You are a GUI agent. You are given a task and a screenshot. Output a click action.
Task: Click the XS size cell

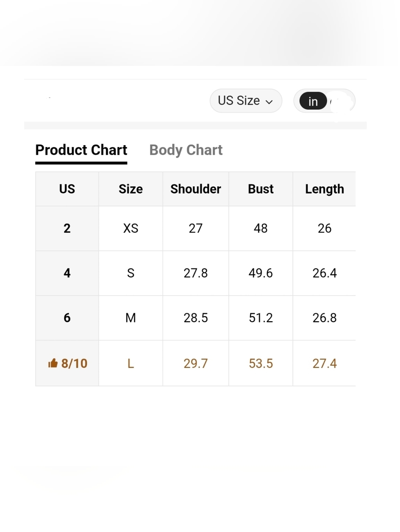pos(131,228)
